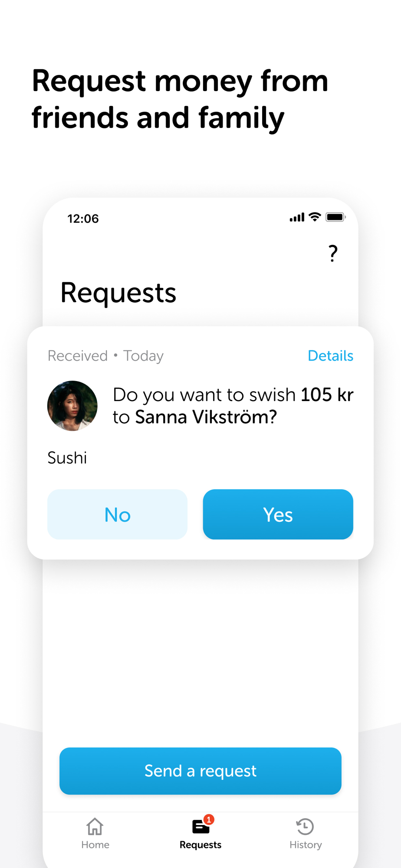Image resolution: width=401 pixels, height=868 pixels.
Task: Tap the red notification badge on Requests
Action: [x=209, y=819]
